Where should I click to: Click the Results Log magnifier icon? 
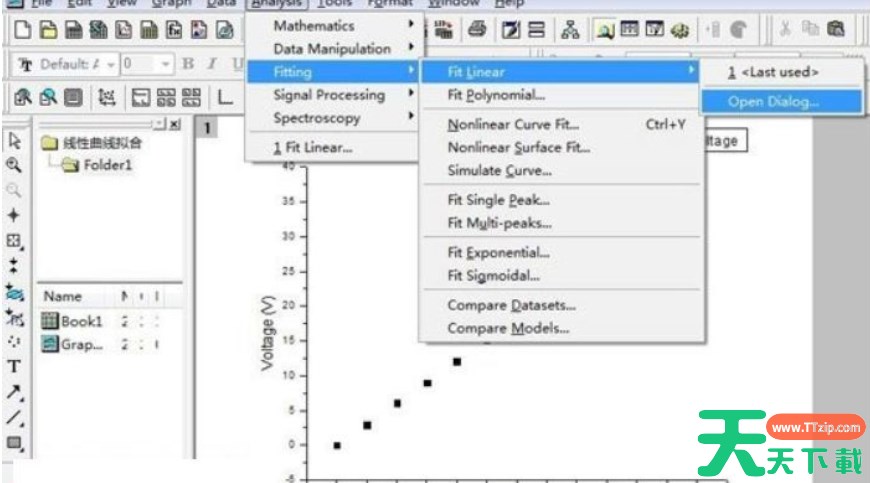604,29
